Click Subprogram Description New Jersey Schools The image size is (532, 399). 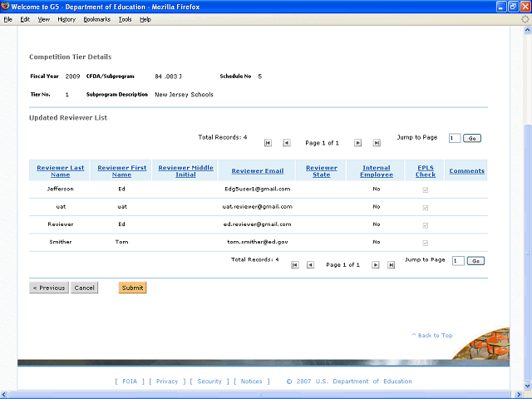pyautogui.click(x=184, y=95)
